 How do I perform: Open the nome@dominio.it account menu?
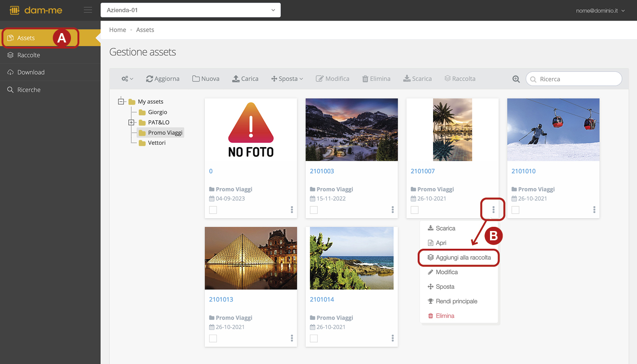coord(600,10)
